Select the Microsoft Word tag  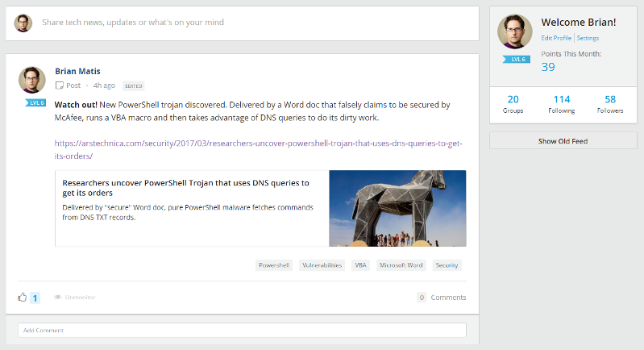(x=401, y=265)
